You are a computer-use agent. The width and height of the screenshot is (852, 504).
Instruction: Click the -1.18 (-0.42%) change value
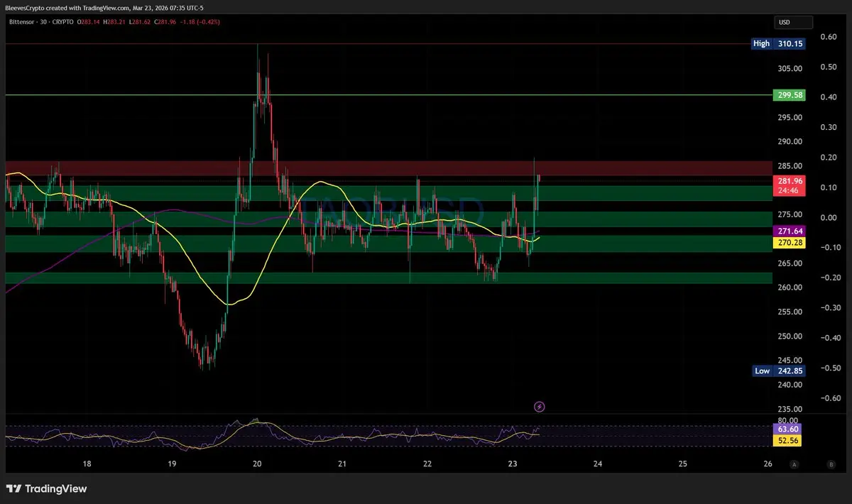point(199,22)
